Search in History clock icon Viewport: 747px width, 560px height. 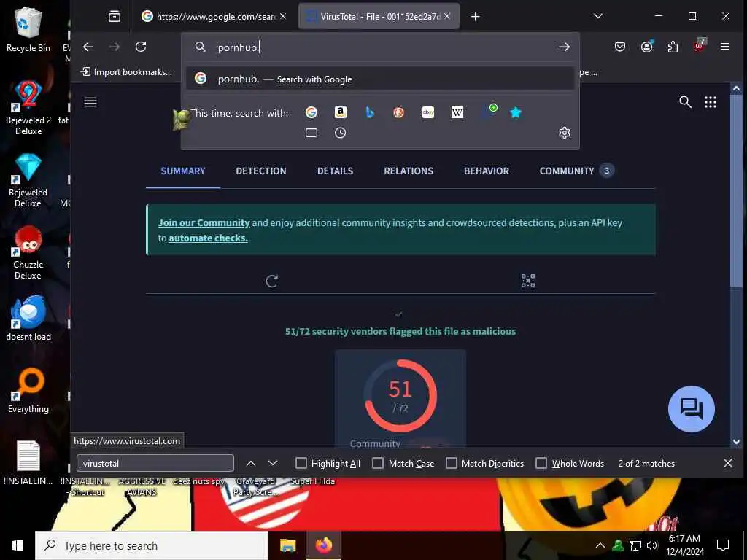tap(340, 133)
